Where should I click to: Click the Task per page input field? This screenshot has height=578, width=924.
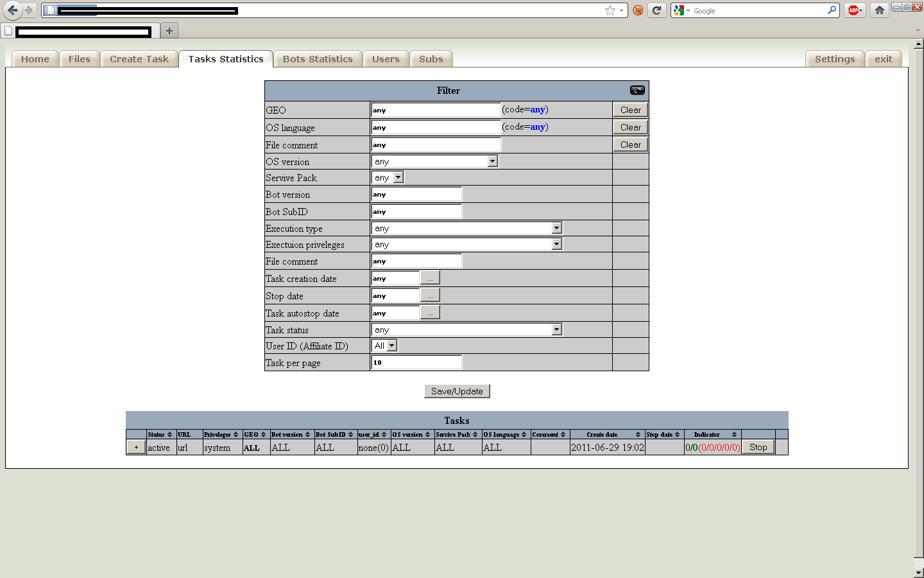[x=416, y=362]
